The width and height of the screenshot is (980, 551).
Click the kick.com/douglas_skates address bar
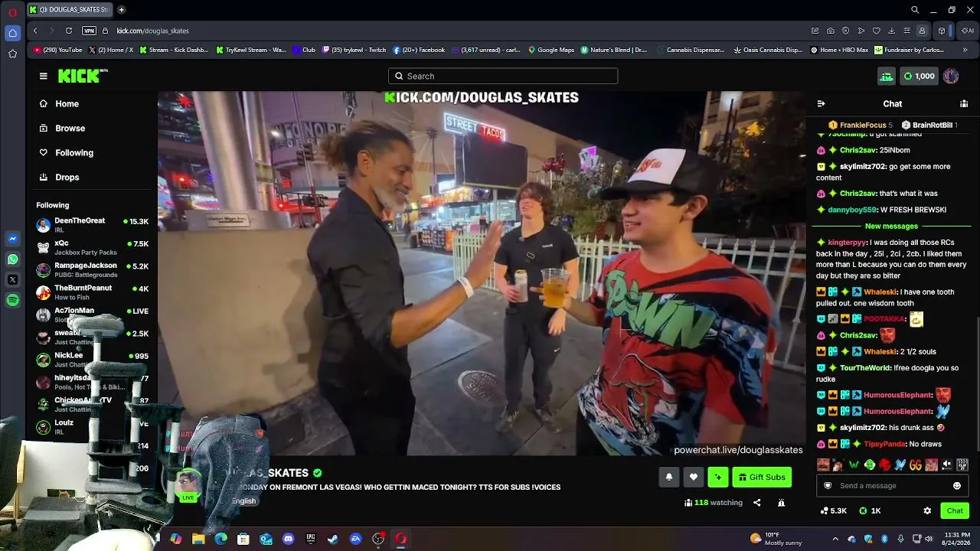[x=153, y=31]
